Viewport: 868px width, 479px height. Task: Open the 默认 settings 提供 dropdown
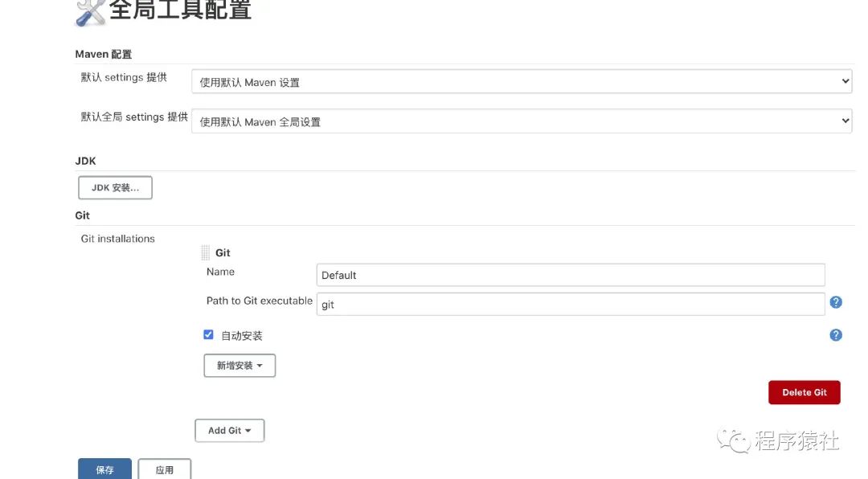click(x=522, y=81)
